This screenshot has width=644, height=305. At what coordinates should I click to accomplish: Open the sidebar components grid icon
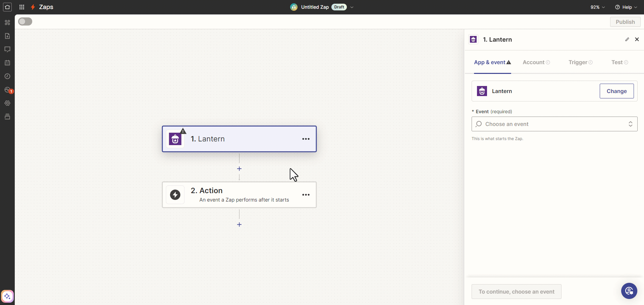[x=7, y=23]
